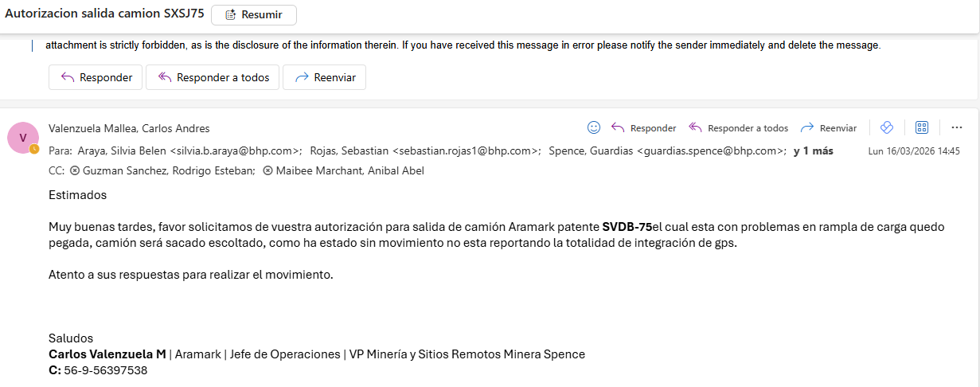Click the Apps grid icon

click(922, 127)
